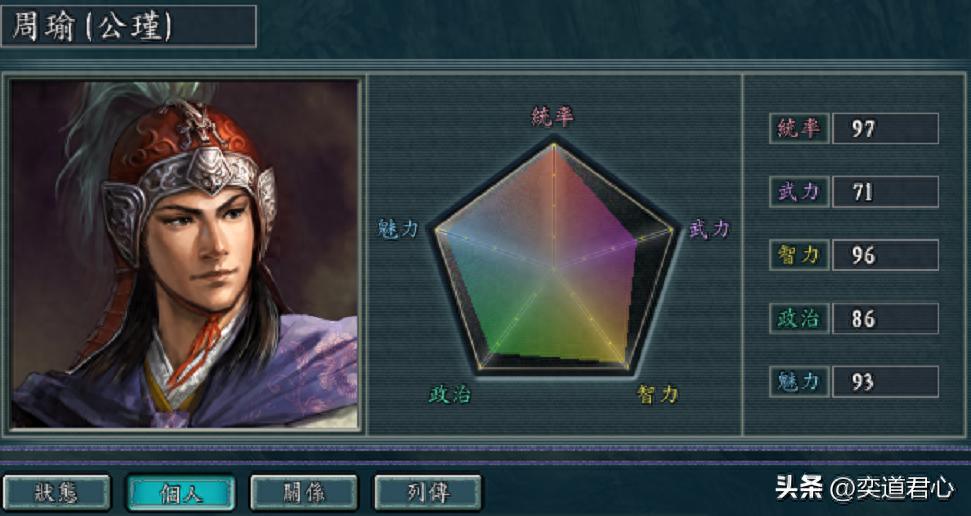
Task: Open the 列傳 biography tab
Action: coord(428,492)
